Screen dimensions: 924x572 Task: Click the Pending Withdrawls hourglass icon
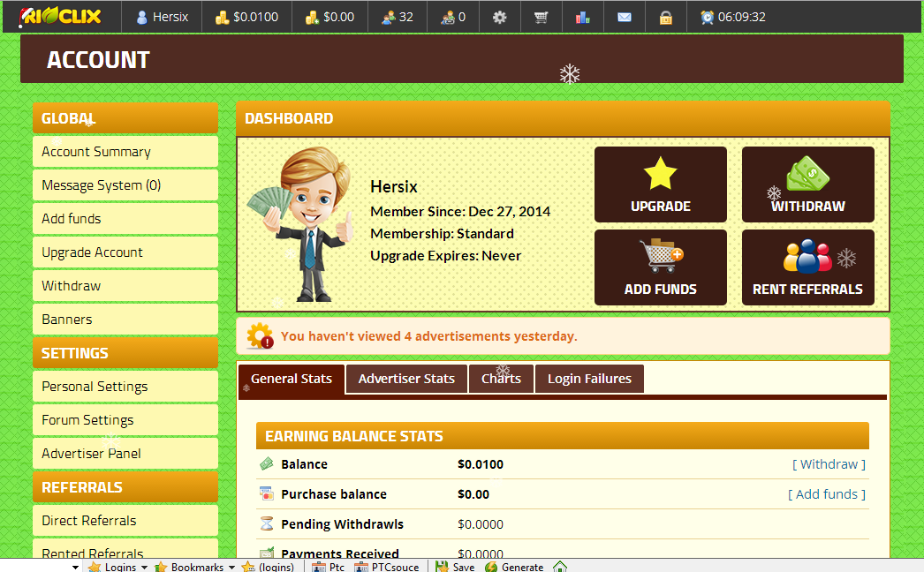pos(267,523)
